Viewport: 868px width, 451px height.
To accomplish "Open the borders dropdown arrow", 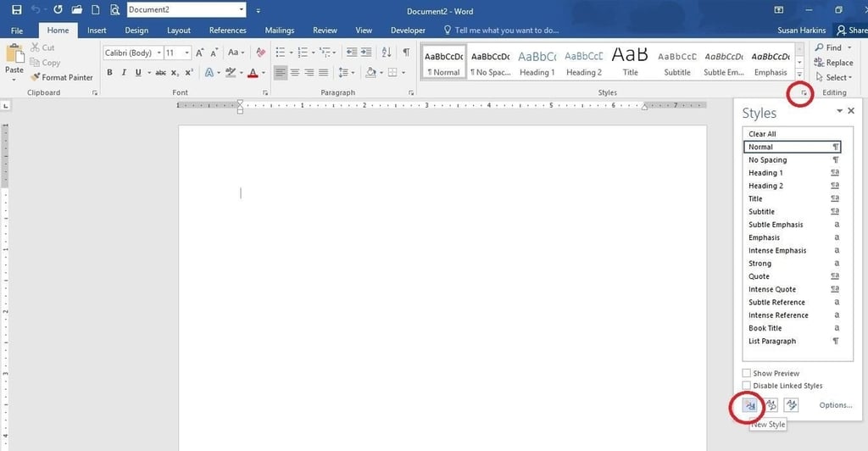I will pyautogui.click(x=403, y=73).
